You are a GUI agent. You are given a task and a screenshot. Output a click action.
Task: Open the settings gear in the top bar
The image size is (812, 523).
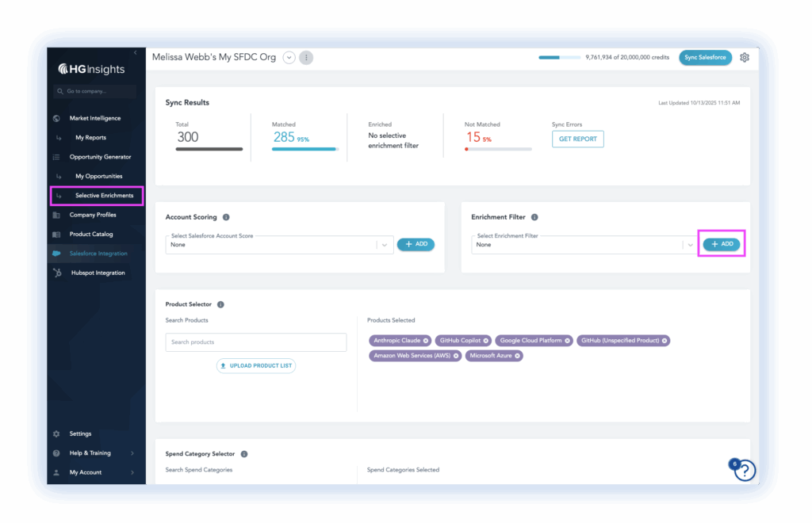pos(744,57)
